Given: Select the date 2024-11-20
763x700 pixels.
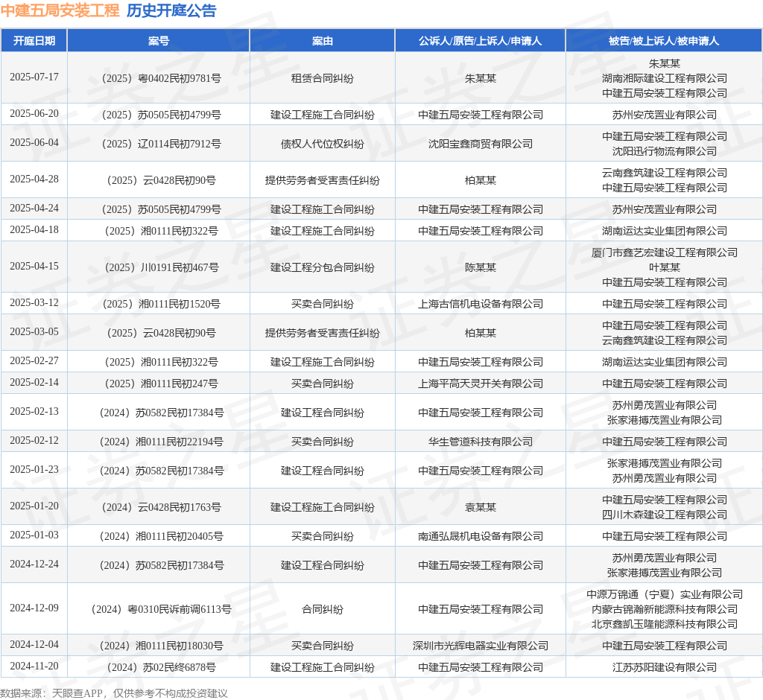Looking at the screenshot, I should click(34, 666).
